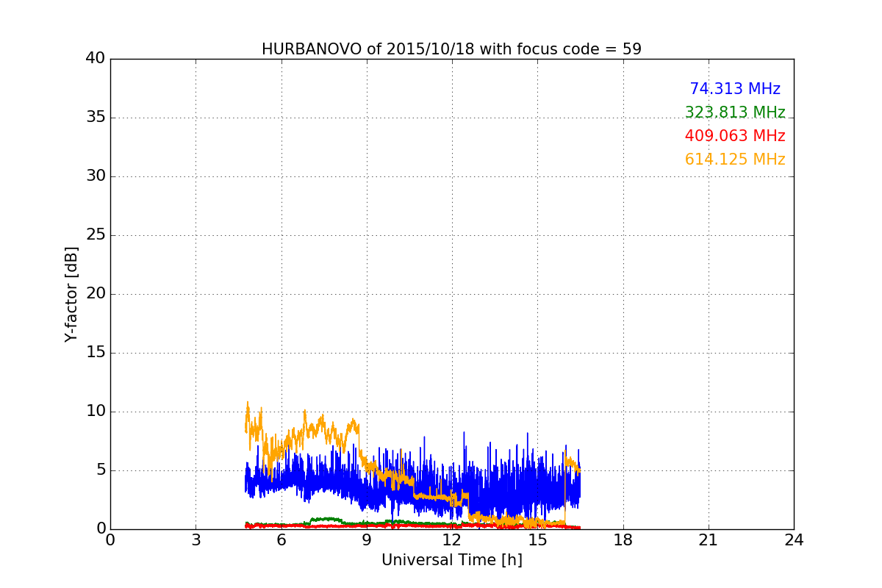
Task: Click the x-axis tick value 6
Action: [x=282, y=540]
